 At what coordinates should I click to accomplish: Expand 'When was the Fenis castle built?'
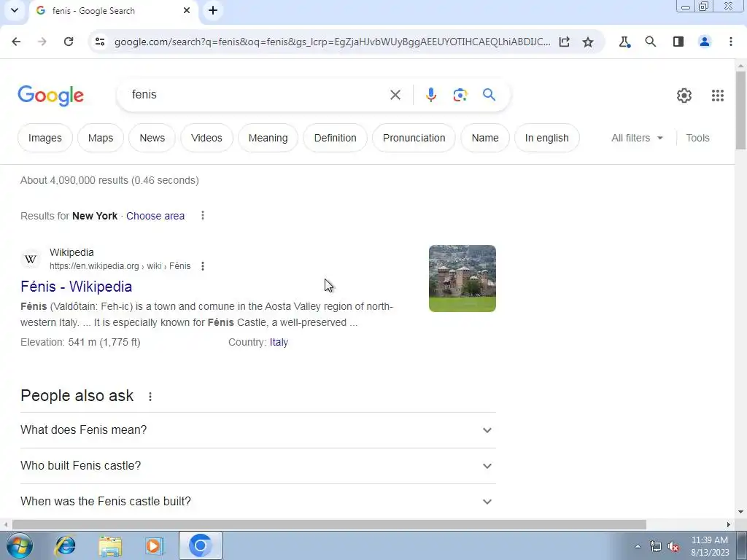tap(258, 502)
